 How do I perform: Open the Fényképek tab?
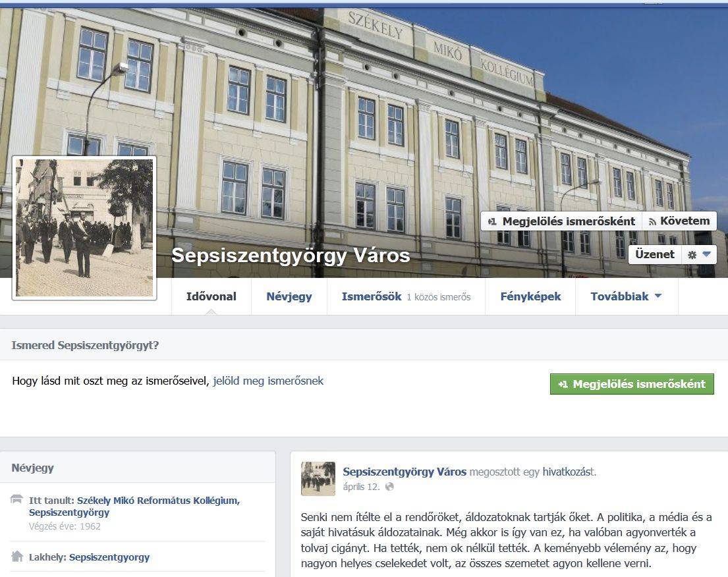(530, 296)
